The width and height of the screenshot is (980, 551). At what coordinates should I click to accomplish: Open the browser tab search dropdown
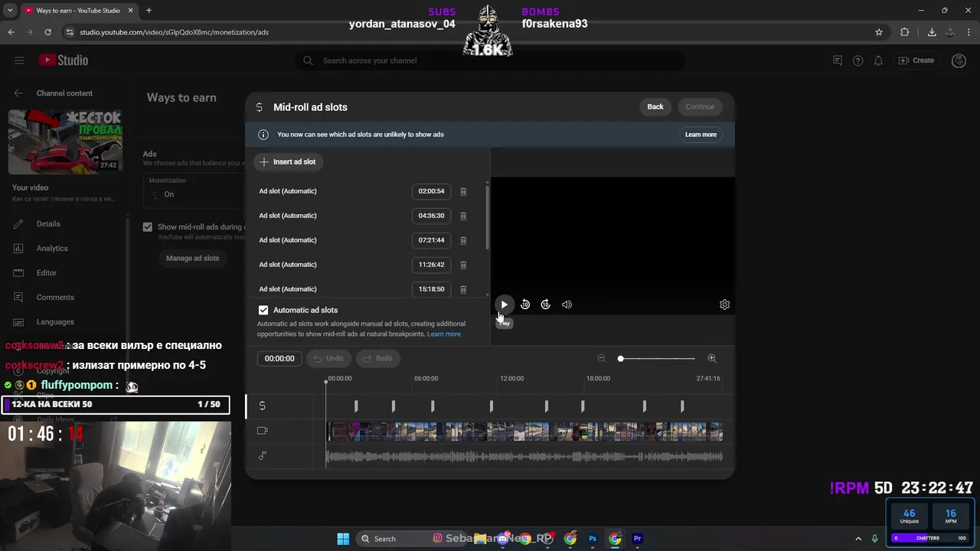click(x=10, y=10)
